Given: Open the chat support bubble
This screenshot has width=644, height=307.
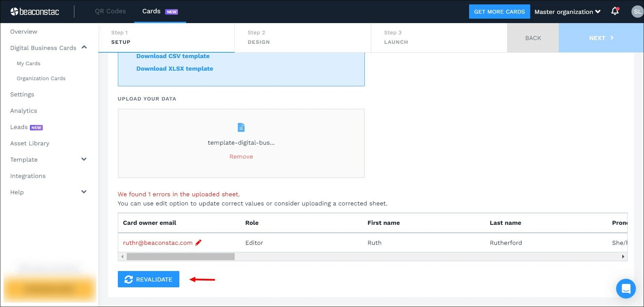Looking at the screenshot, I should click(x=626, y=289).
